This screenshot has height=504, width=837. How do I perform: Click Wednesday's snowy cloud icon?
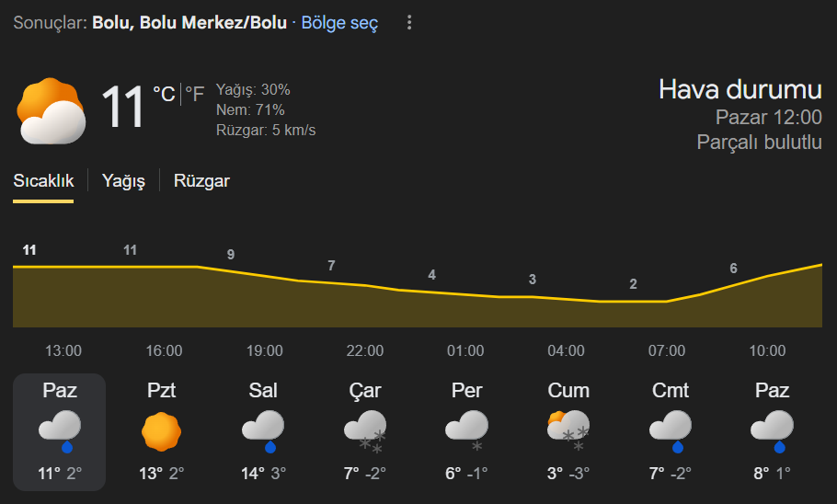pos(365,431)
